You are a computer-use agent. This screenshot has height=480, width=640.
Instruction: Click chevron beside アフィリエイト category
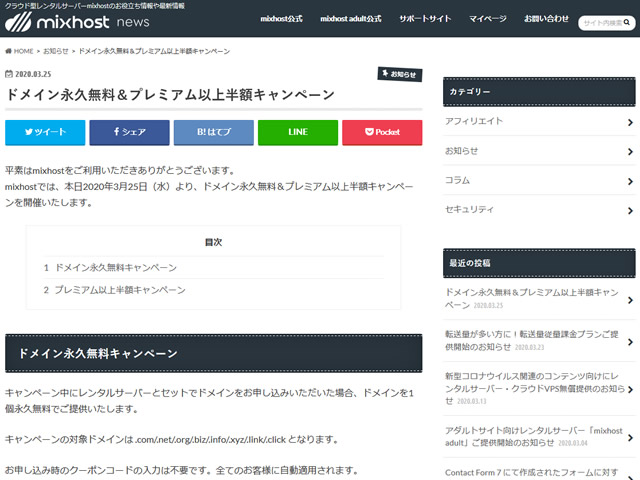pyautogui.click(x=630, y=122)
